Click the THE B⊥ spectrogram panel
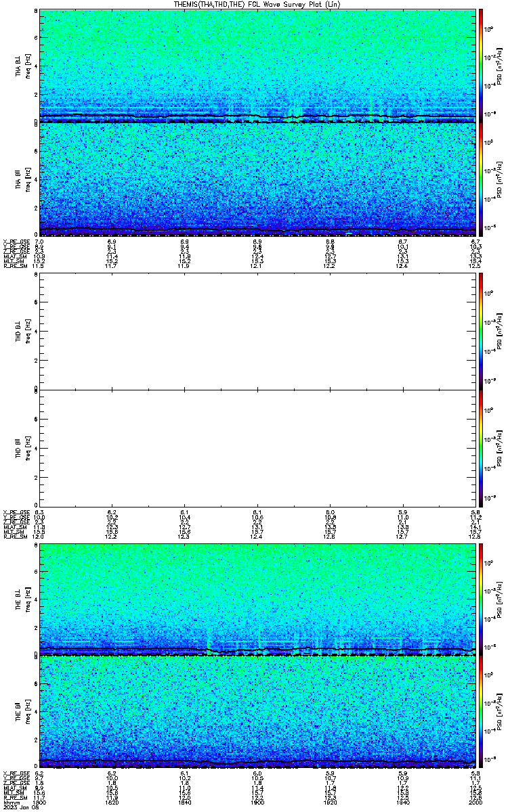Image resolution: width=508 pixels, height=812 pixels. click(x=257, y=599)
